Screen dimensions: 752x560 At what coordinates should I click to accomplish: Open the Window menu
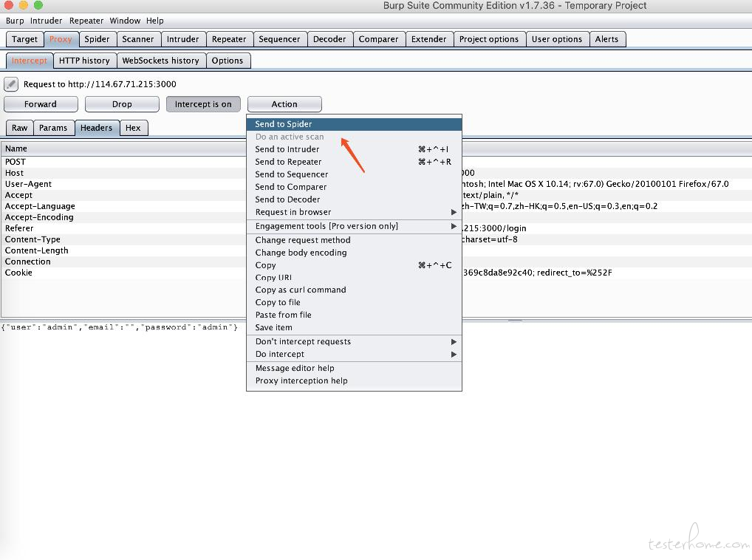coord(125,21)
